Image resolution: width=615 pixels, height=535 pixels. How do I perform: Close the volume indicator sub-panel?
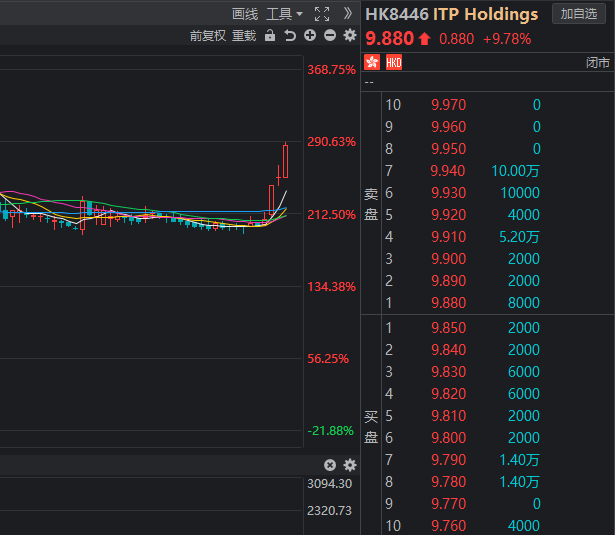point(330,465)
